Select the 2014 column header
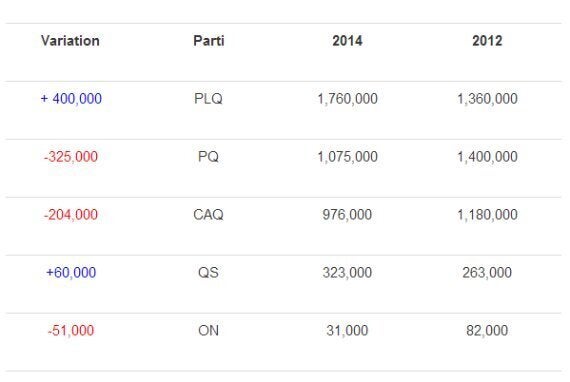 pos(347,41)
